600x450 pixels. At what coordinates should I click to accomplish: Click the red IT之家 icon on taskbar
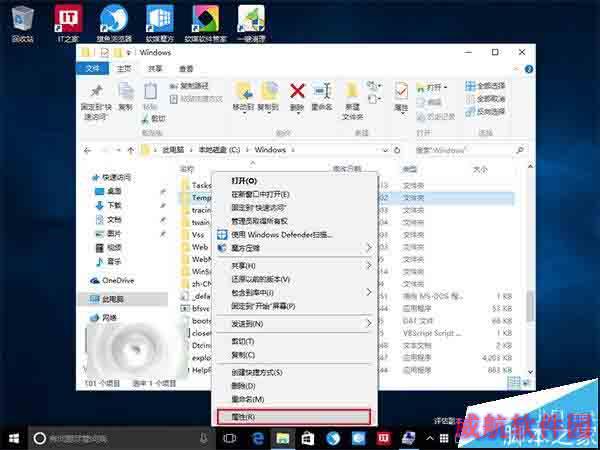pos(383,439)
